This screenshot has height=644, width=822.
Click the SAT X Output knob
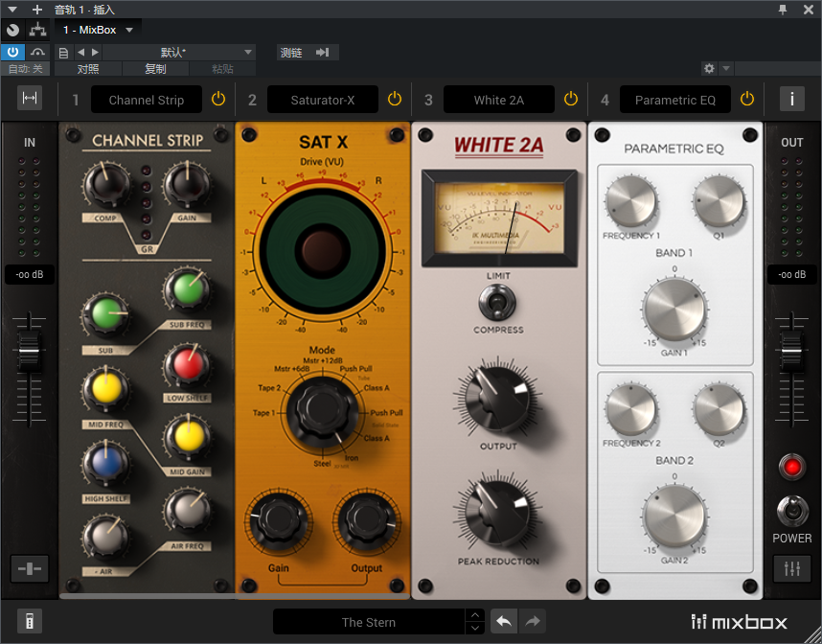(367, 520)
